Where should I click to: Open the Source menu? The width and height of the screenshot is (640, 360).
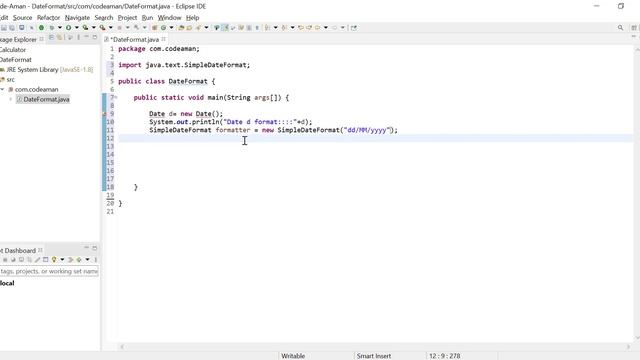coord(22,18)
